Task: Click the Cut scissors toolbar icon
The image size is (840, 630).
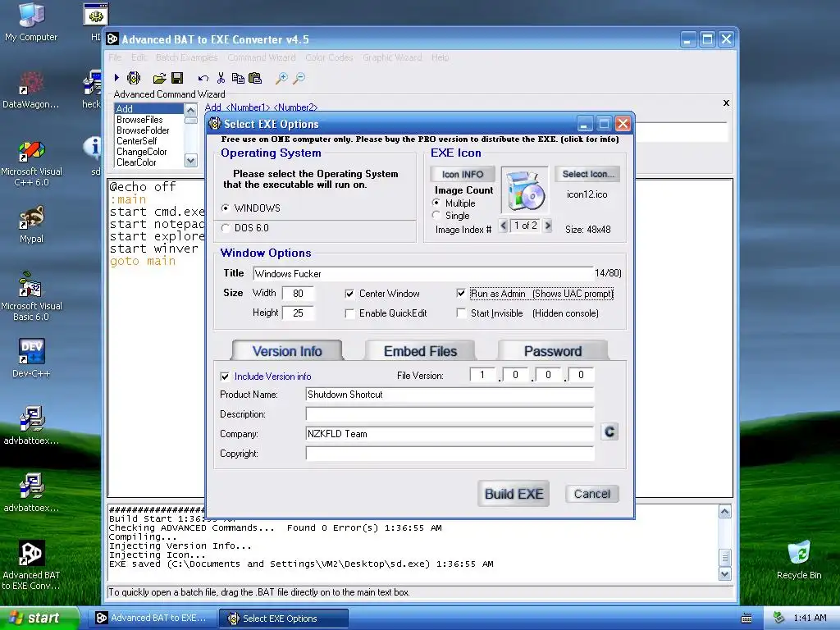Action: click(221, 78)
